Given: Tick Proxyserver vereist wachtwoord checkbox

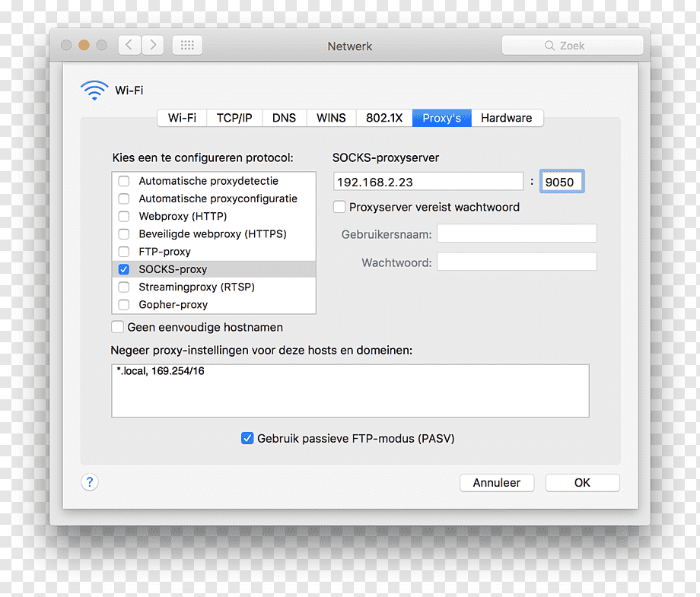Looking at the screenshot, I should [x=339, y=207].
